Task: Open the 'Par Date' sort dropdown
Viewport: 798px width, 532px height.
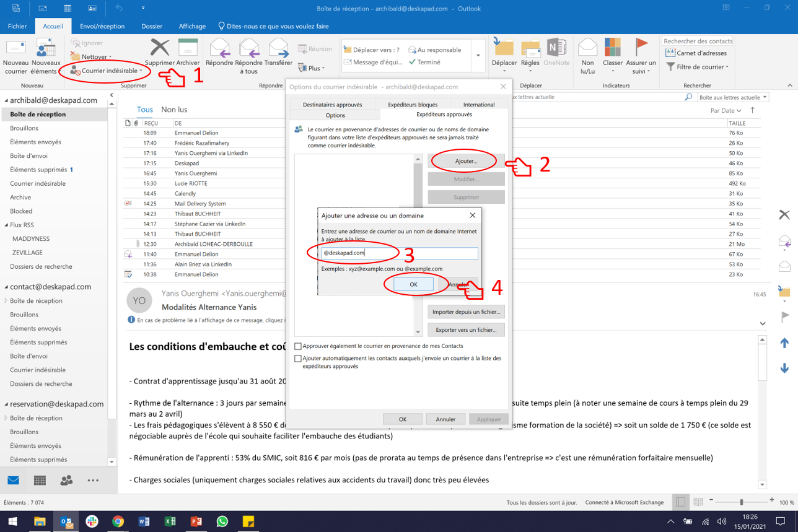Action: tap(726, 111)
